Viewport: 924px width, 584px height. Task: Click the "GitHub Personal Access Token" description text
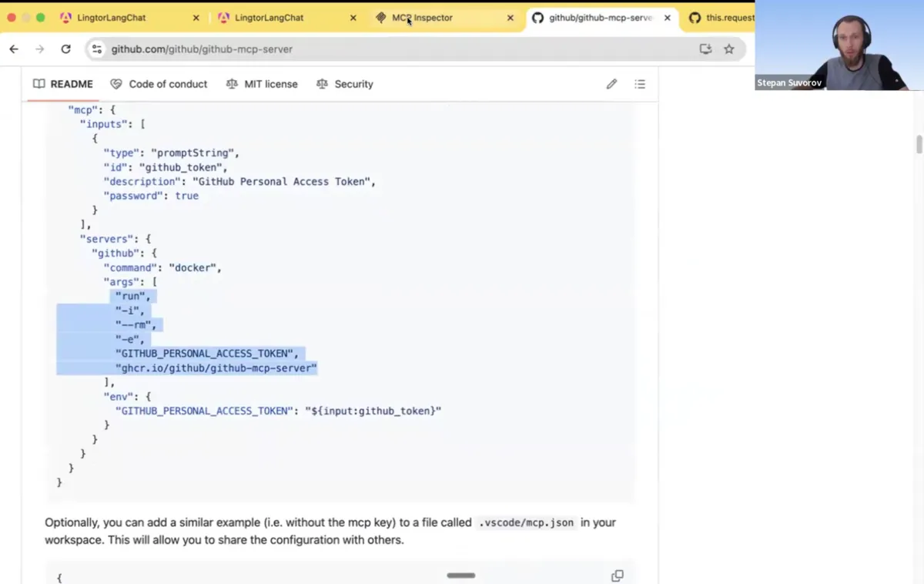[281, 182]
